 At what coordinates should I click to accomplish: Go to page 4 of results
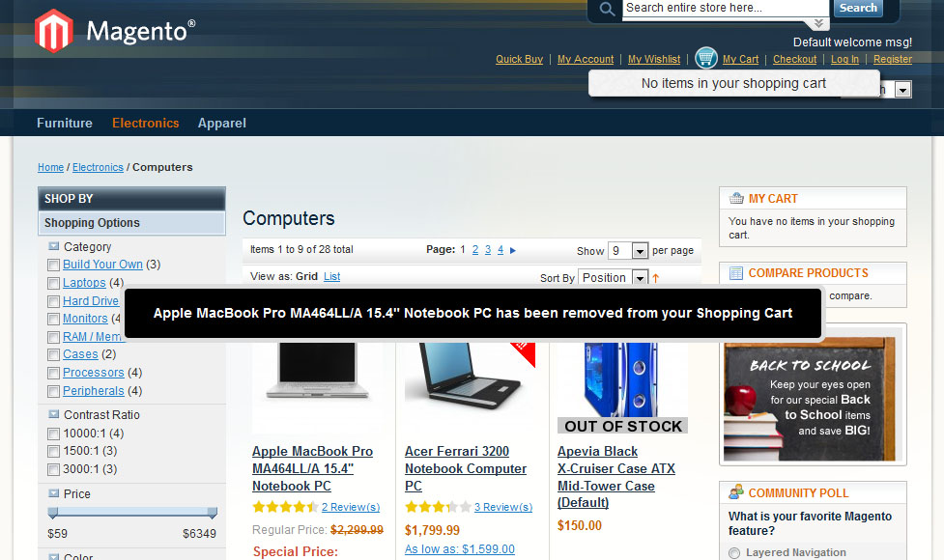(501, 250)
